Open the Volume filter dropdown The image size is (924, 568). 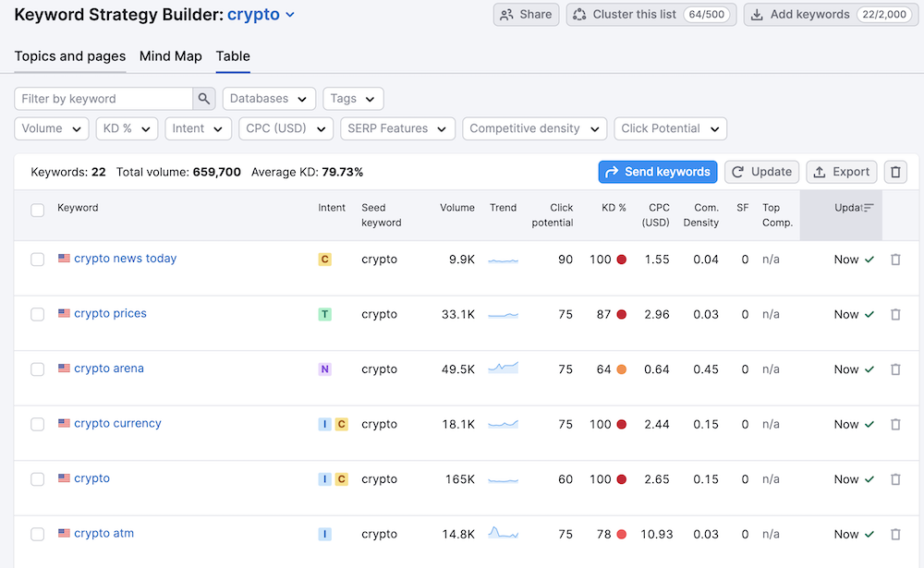point(51,128)
